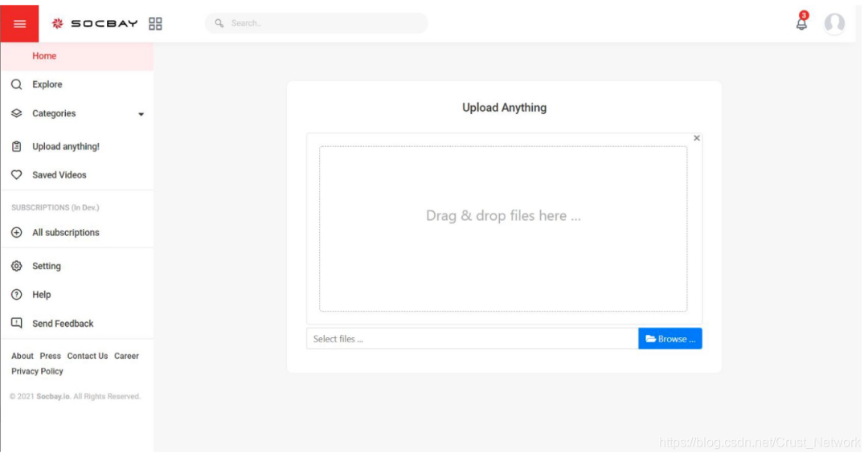Click the Help question mark icon
Screen dimensions: 868x457
[x=17, y=294]
